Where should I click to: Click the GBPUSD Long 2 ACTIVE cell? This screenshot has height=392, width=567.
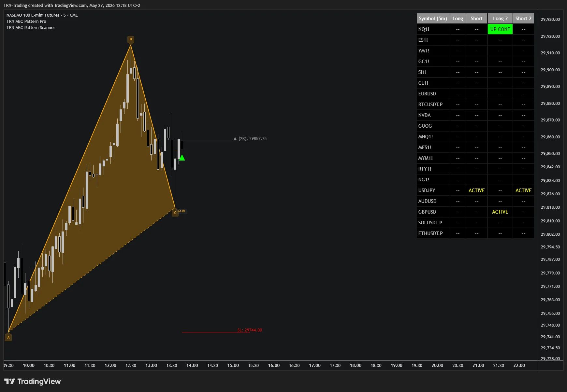[500, 212]
